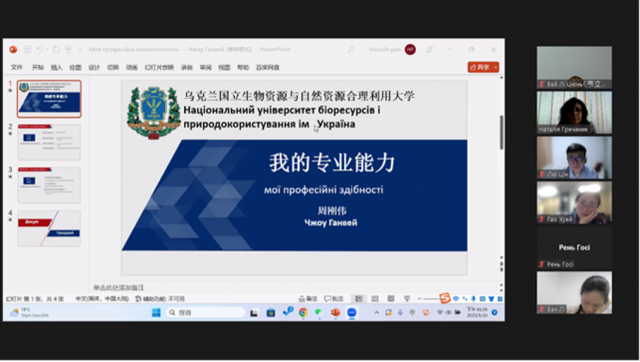Select slide 2 thumbnail in slide panel
Image resolution: width=640 pixels, height=362 pixels.
49,142
